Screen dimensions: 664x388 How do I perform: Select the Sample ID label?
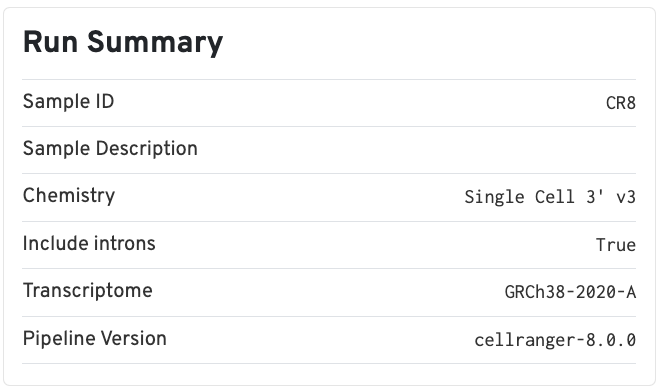(x=68, y=102)
